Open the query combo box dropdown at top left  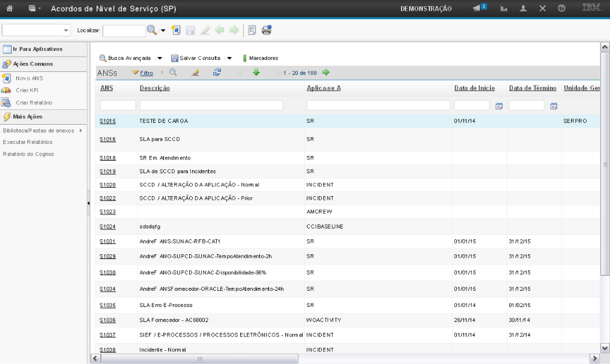tap(65, 30)
